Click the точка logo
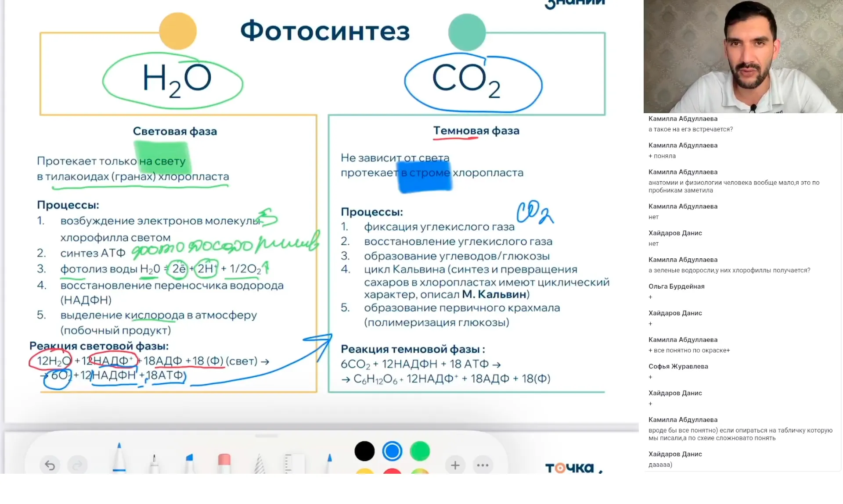Image resolution: width=843 pixels, height=504 pixels. [x=571, y=468]
